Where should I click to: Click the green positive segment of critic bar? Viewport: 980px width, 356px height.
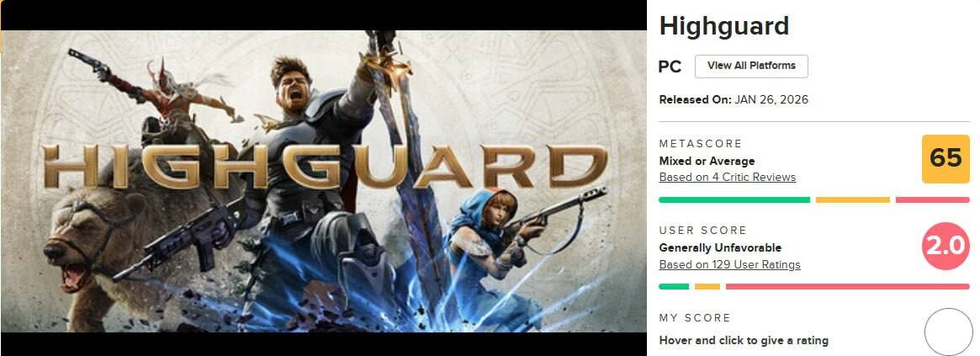coord(734,199)
